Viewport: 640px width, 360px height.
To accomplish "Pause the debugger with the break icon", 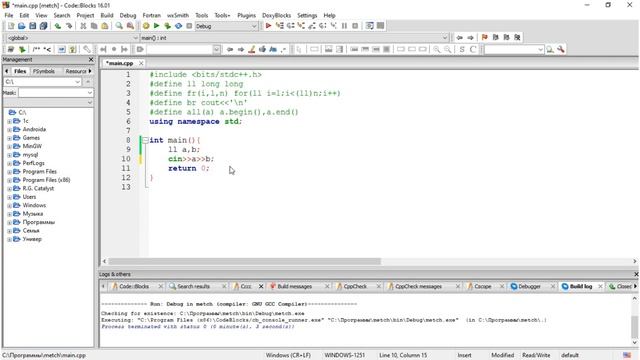I will (344, 26).
